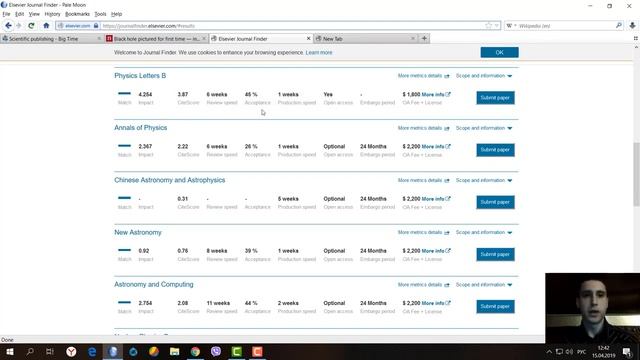This screenshot has height=360, width=640.
Task: Open a new tab with the plus button
Action: [x=424, y=38]
